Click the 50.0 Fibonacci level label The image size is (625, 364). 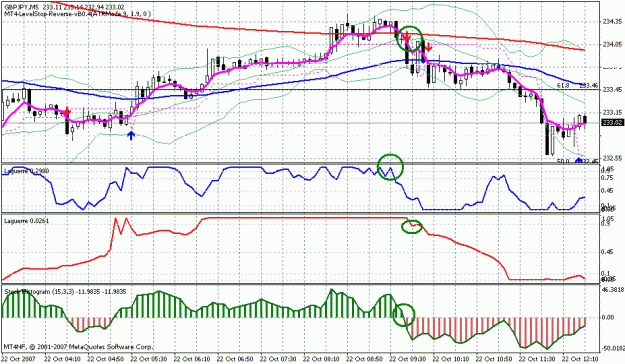pyautogui.click(x=563, y=161)
